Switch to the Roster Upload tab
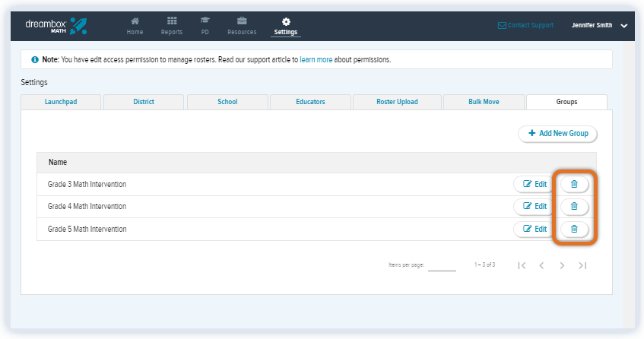This screenshot has width=644, height=339. tap(397, 102)
